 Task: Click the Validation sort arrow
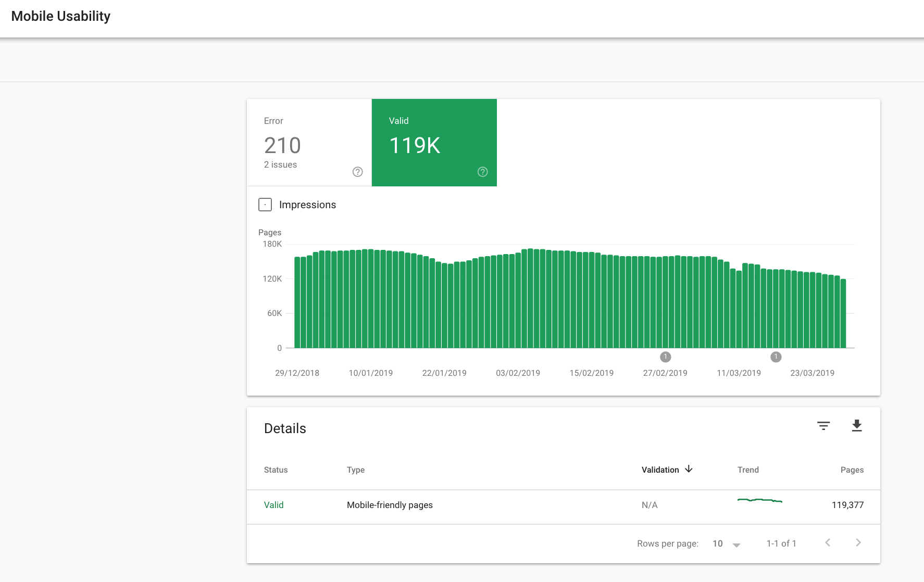(689, 469)
